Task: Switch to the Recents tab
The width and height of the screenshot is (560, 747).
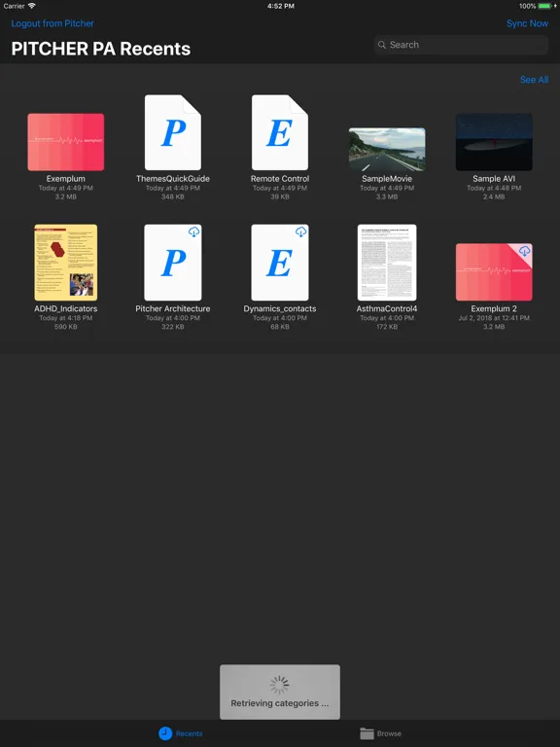Action: click(x=181, y=733)
